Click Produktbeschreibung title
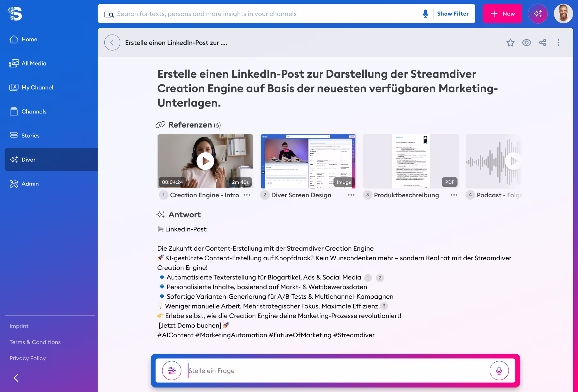Screen dimensions: 578x392 [x=406, y=195]
